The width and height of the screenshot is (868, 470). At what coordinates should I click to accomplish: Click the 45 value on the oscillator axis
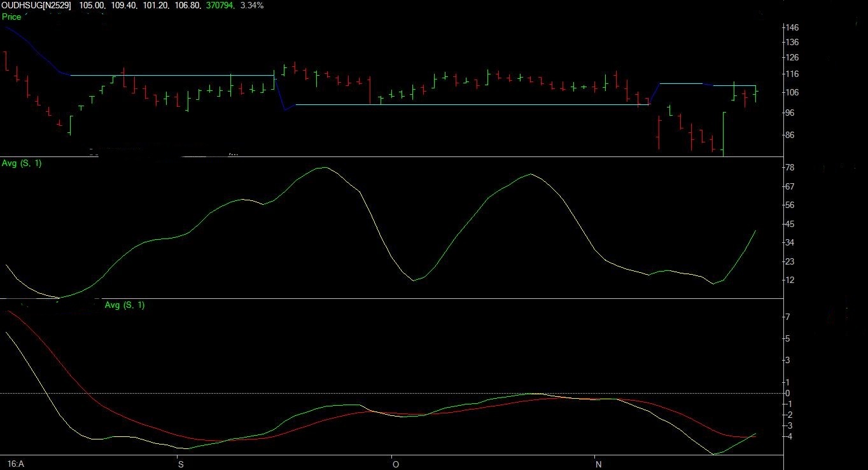click(x=790, y=224)
